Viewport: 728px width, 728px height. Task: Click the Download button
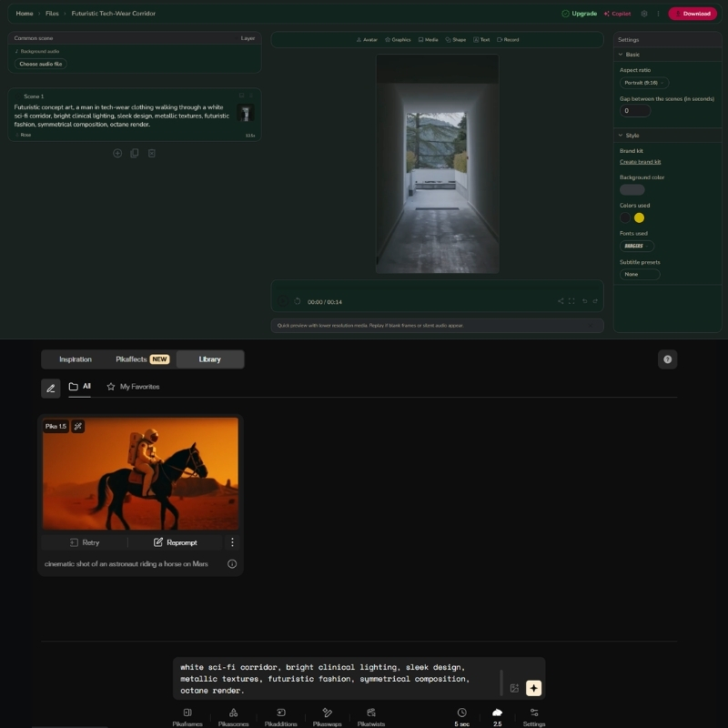(693, 14)
